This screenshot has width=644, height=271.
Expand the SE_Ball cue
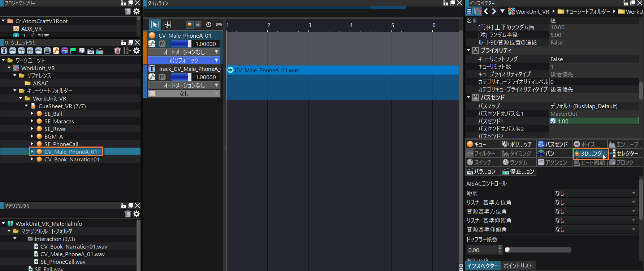click(32, 114)
